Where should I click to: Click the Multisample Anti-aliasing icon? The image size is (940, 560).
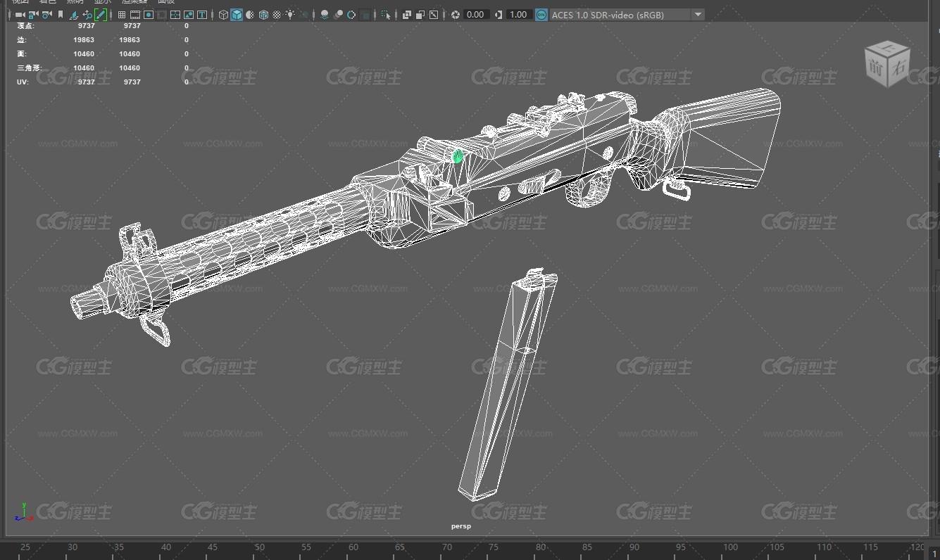point(351,14)
